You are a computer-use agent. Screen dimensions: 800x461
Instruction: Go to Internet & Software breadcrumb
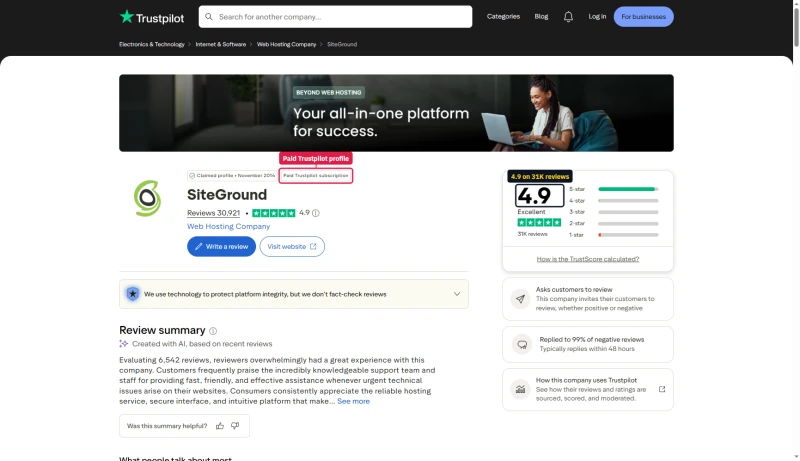[220, 44]
